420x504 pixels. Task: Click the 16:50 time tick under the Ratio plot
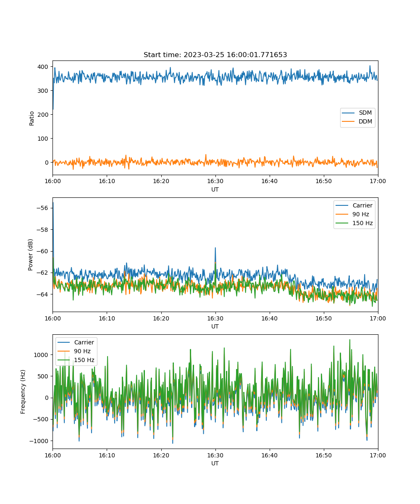324,181
